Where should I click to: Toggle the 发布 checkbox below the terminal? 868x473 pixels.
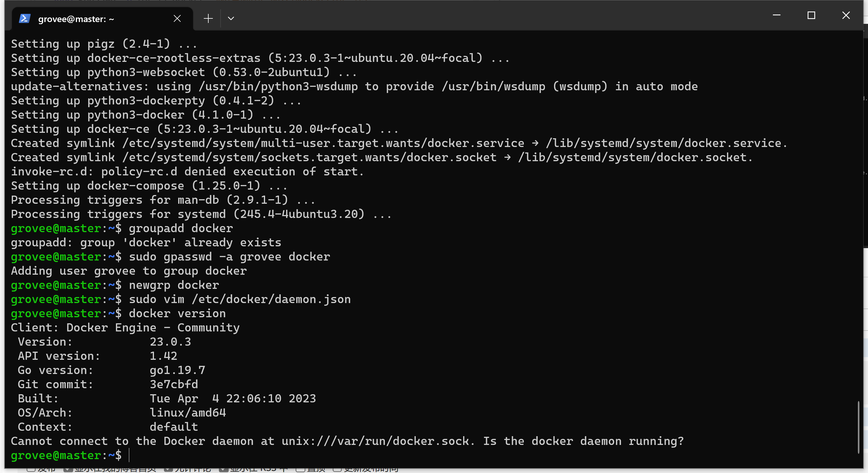point(31,470)
